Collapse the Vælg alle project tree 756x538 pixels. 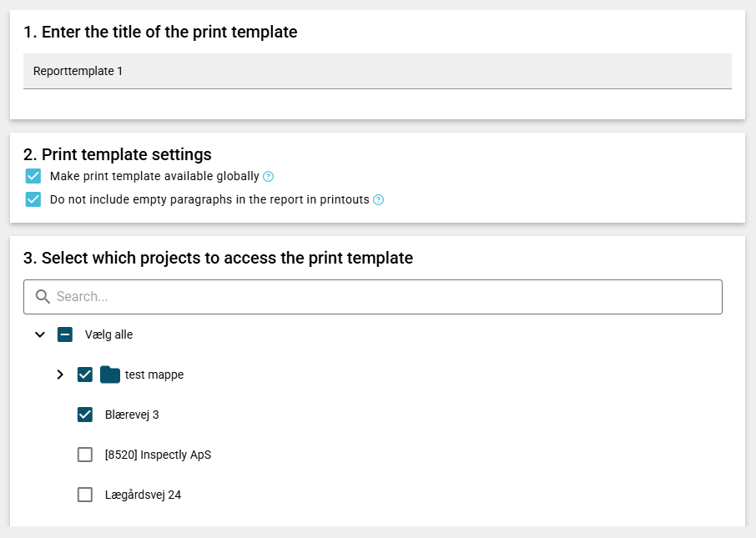point(40,334)
